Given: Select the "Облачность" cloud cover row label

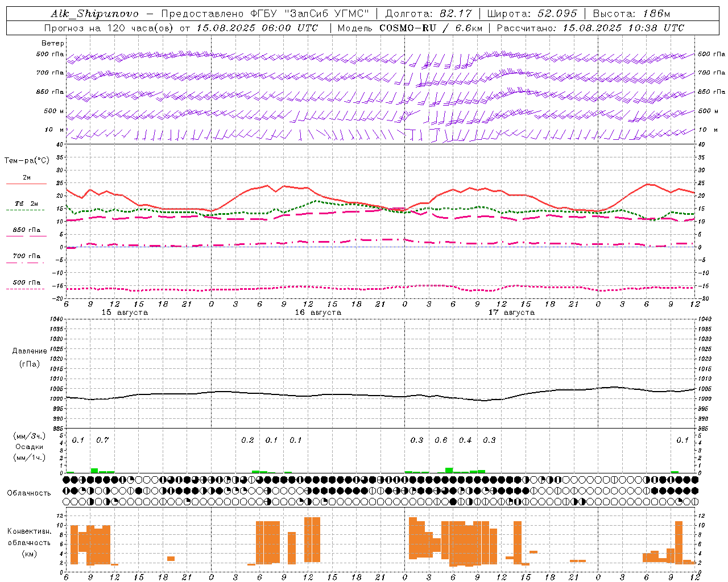Looking at the screenshot, I should tap(29, 493).
